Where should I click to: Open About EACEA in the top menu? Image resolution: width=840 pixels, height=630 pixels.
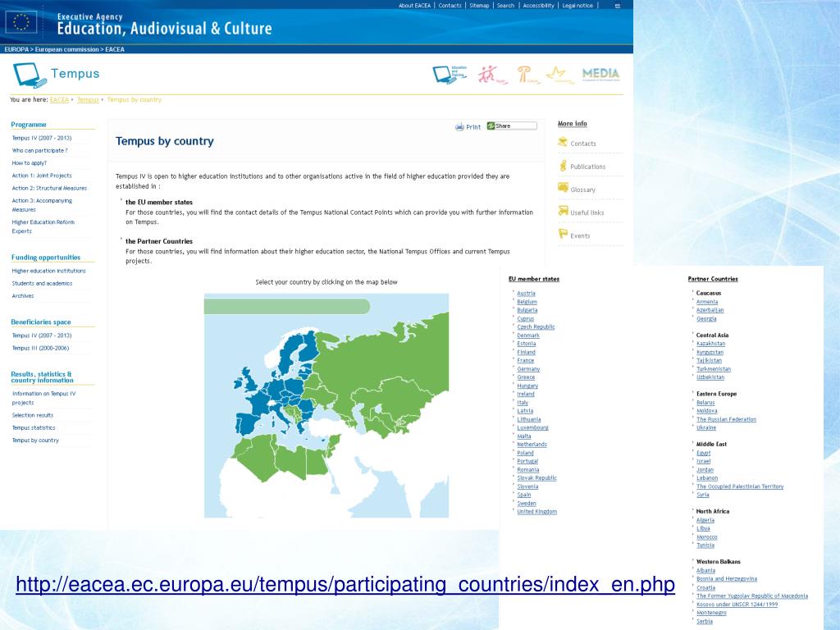(x=414, y=6)
